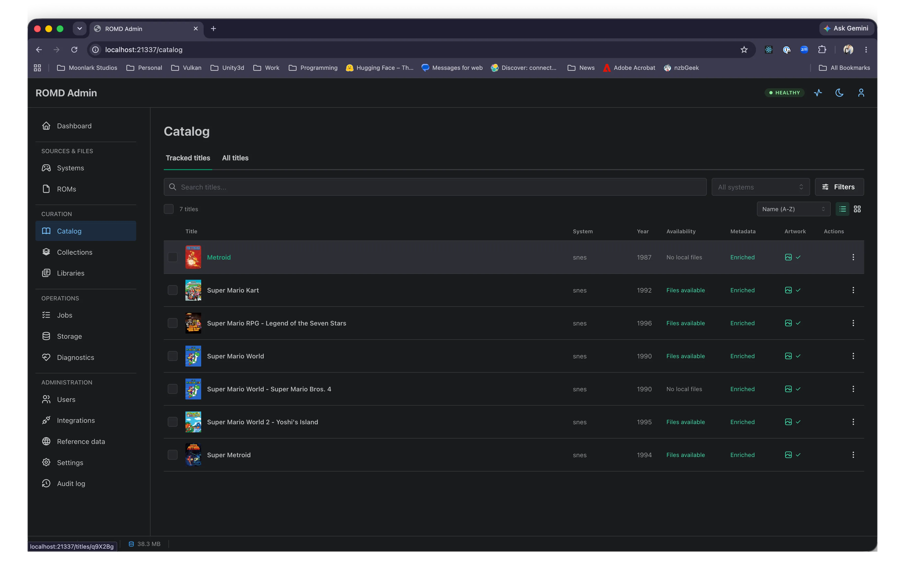
Task: Open the user profile icon
Action: click(861, 93)
